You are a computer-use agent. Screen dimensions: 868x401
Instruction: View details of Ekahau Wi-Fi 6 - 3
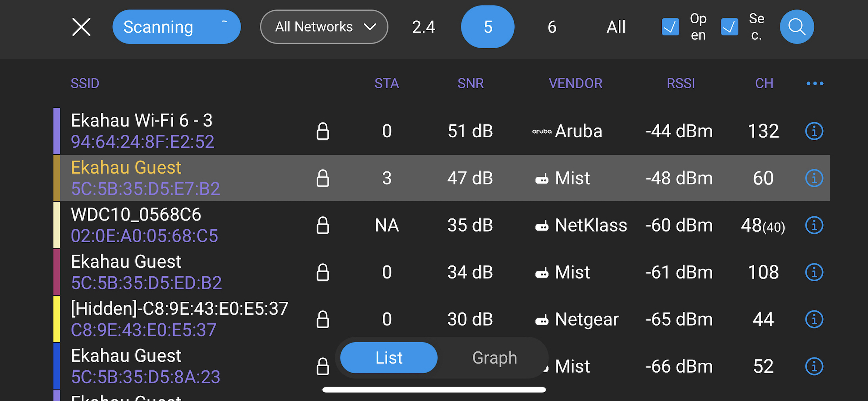[814, 131]
